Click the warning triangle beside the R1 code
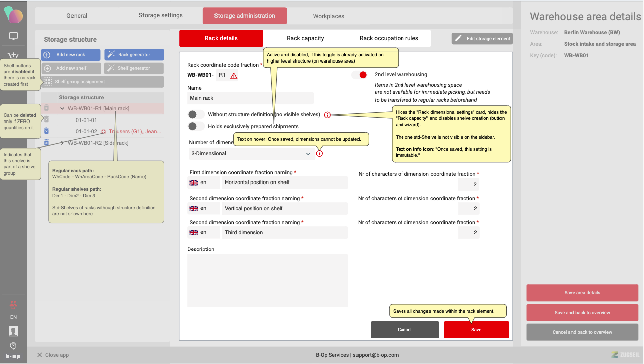The height and width of the screenshot is (364, 644). 234,76
